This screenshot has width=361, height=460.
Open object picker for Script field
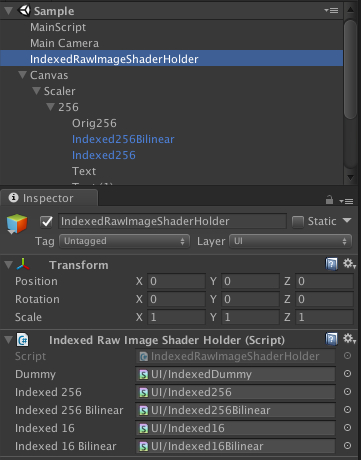[x=347, y=356]
